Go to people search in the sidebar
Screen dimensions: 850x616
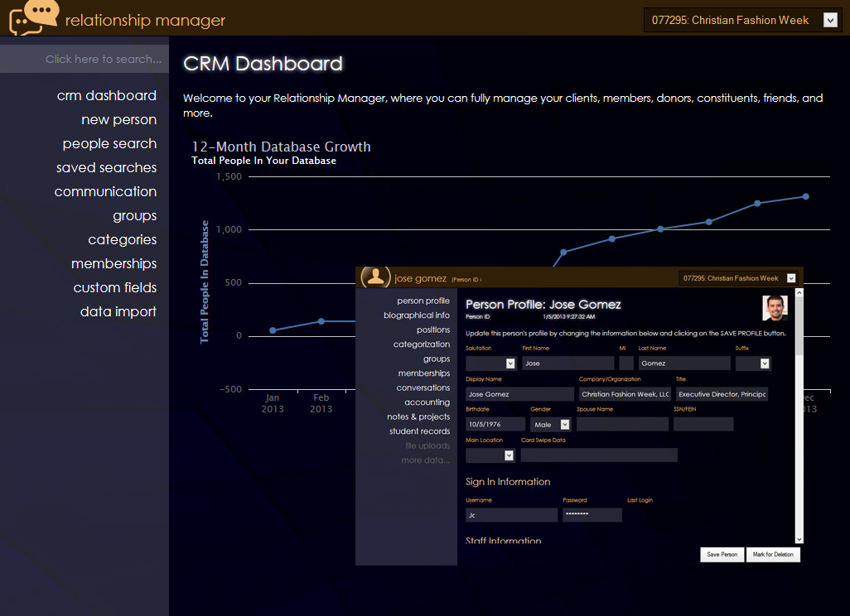coord(109,144)
